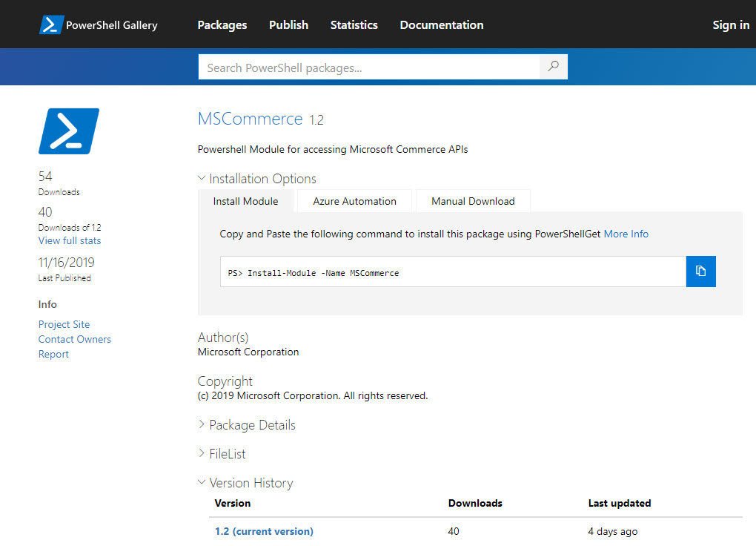Click the PowerShell Gallery logo icon
This screenshot has height=546, width=756.
pos(51,24)
